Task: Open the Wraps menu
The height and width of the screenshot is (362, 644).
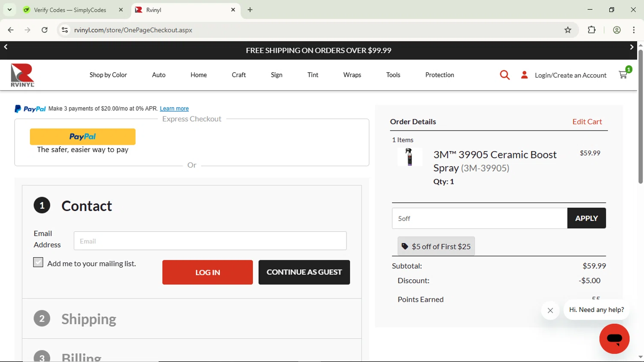Action: [x=352, y=75]
